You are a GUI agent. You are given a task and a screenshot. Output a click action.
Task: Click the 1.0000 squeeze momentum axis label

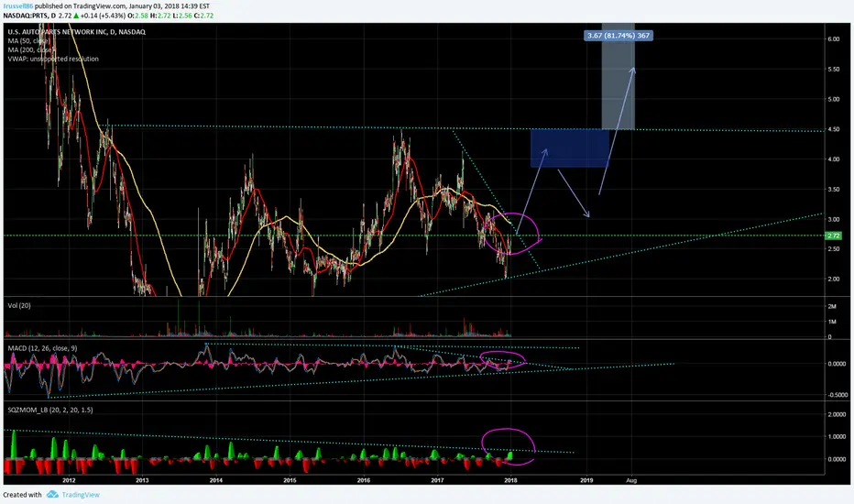pyautogui.click(x=838, y=437)
